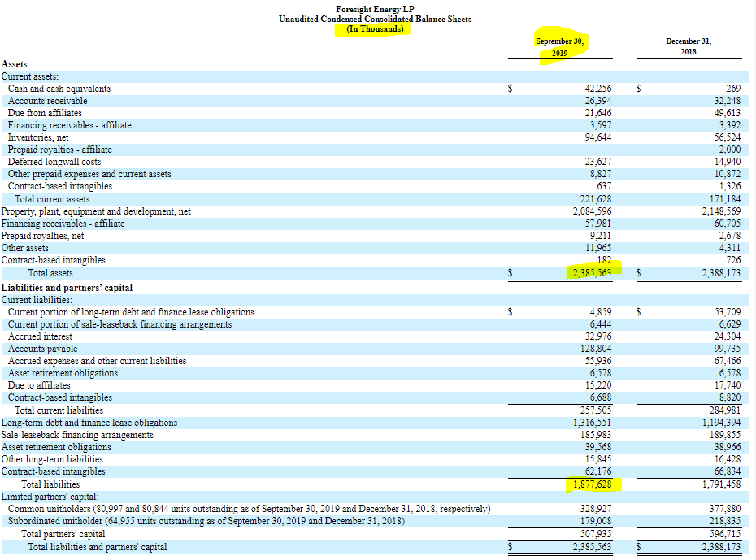The width and height of the screenshot is (756, 560).
Task: Select the 62,176 contract-based intangibles value
Action: tap(597, 471)
